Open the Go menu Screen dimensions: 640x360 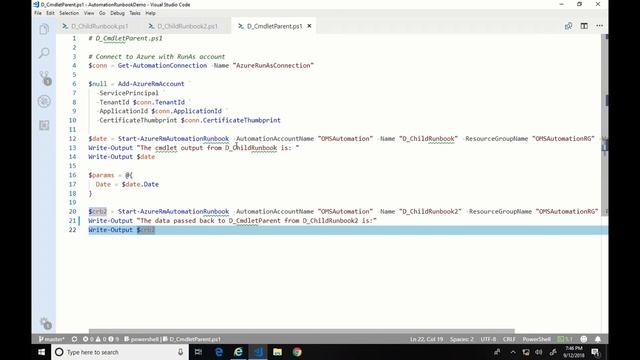[102, 13]
